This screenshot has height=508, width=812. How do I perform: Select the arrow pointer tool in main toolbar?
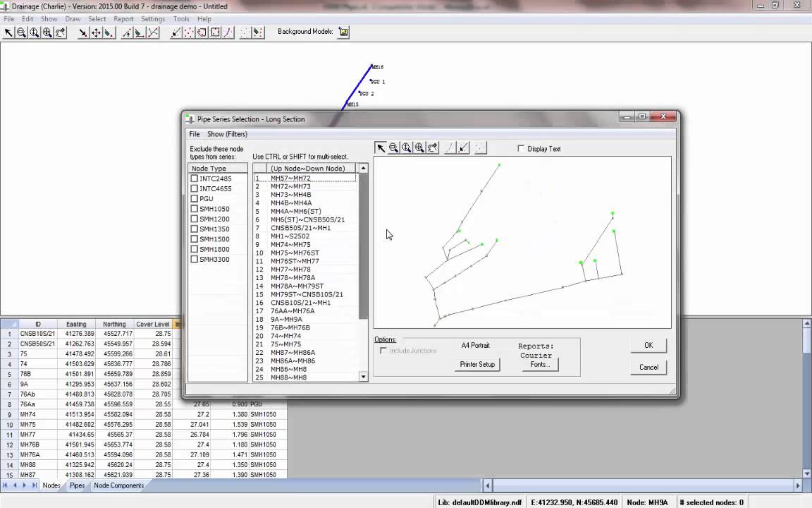click(8, 32)
